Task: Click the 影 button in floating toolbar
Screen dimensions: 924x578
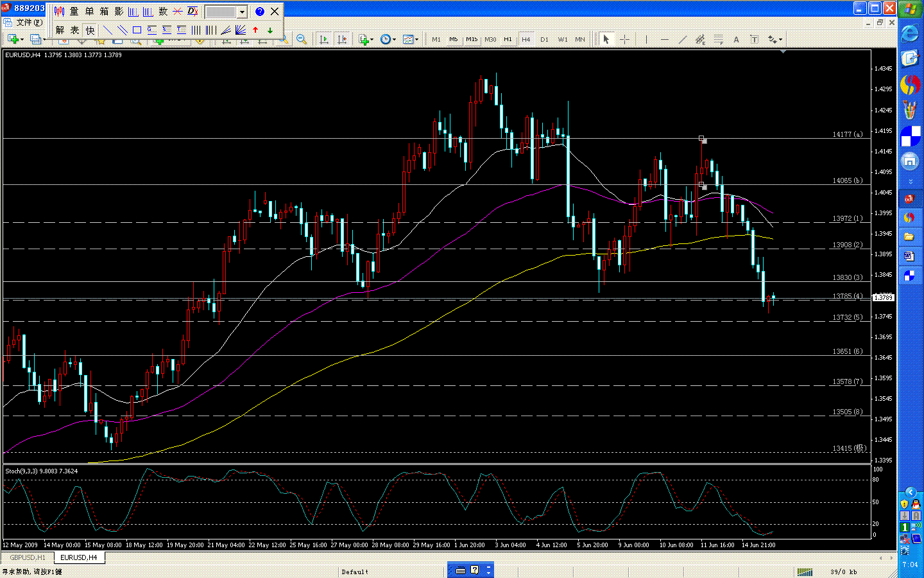Action: coord(119,12)
